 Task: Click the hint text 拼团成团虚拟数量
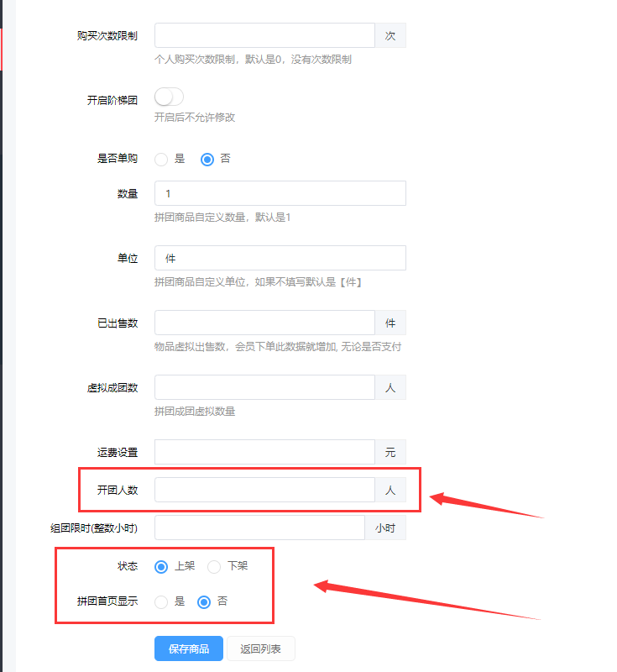coord(195,412)
